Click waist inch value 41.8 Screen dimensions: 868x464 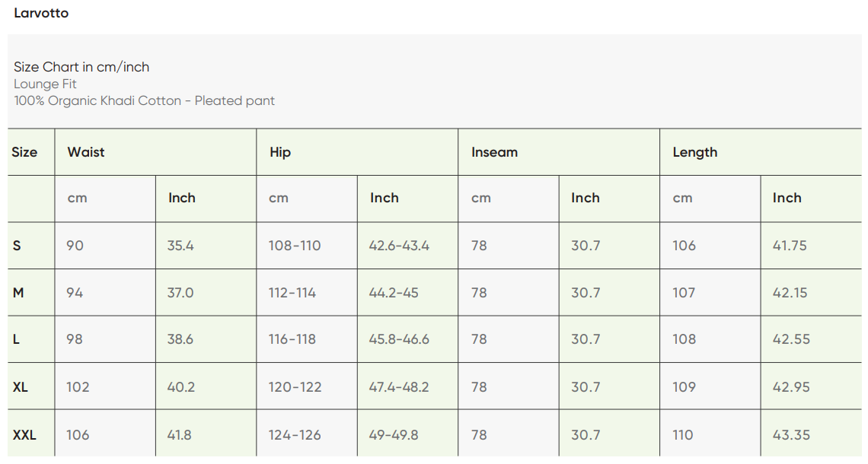180,435
